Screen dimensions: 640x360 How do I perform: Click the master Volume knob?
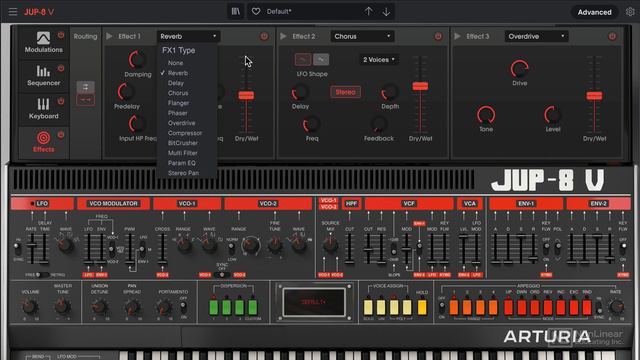coord(30,306)
